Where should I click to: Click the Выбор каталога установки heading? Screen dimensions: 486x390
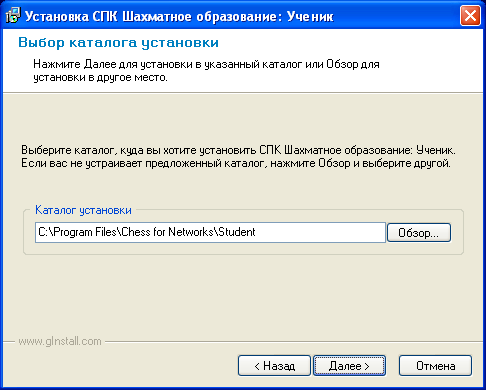coord(118,43)
